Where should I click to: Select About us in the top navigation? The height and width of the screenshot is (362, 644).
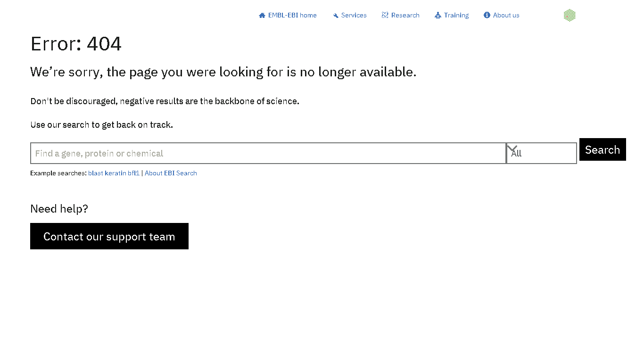pos(506,15)
